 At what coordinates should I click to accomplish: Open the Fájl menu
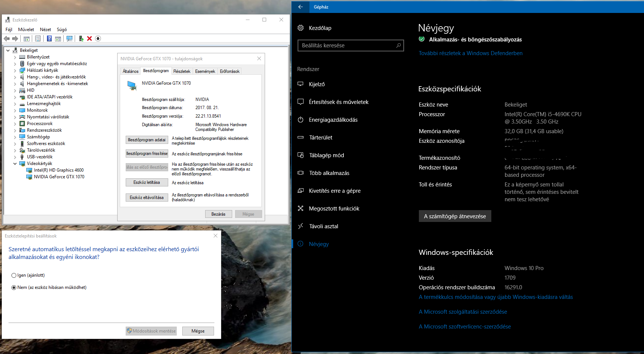[9, 29]
